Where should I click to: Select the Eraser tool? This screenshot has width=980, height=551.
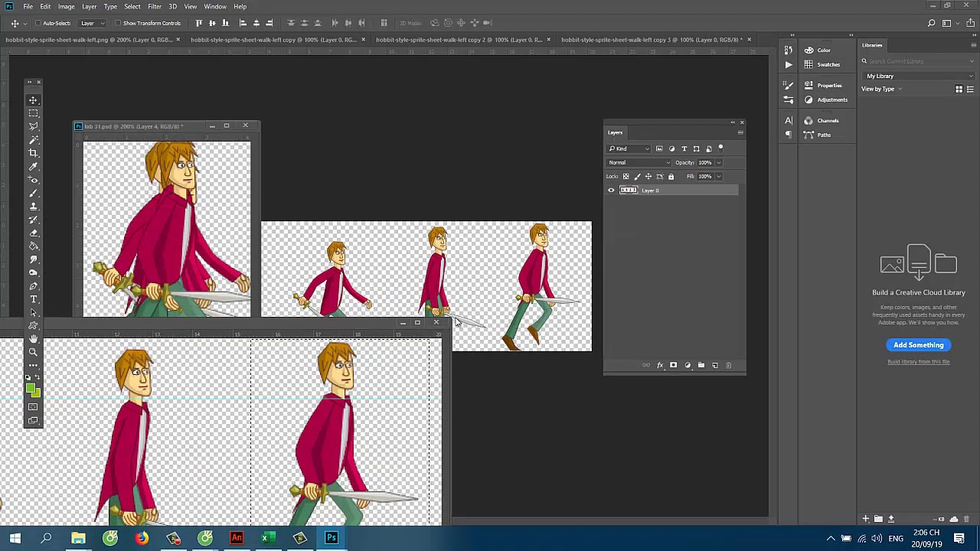(x=33, y=233)
